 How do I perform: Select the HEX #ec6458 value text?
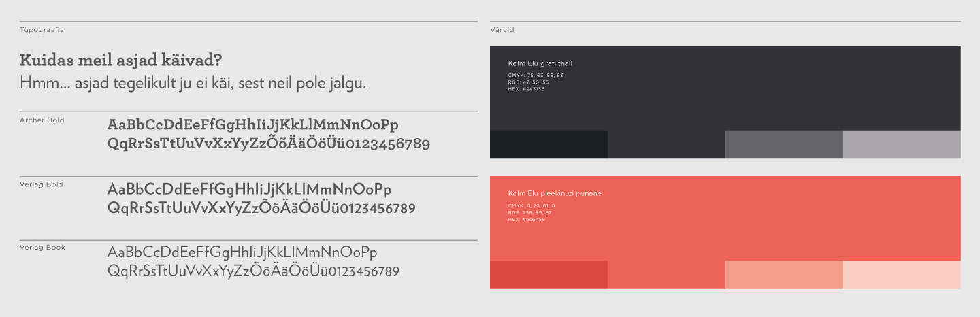526,220
